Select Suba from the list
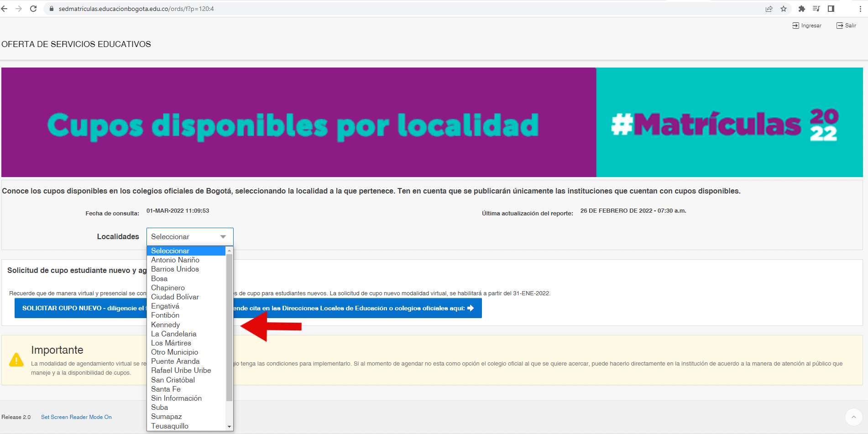The height and width of the screenshot is (434, 868). tap(186, 408)
